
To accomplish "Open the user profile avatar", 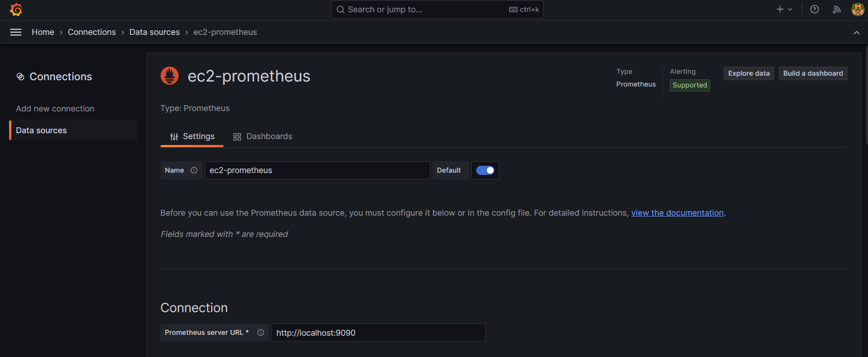I will tap(858, 10).
